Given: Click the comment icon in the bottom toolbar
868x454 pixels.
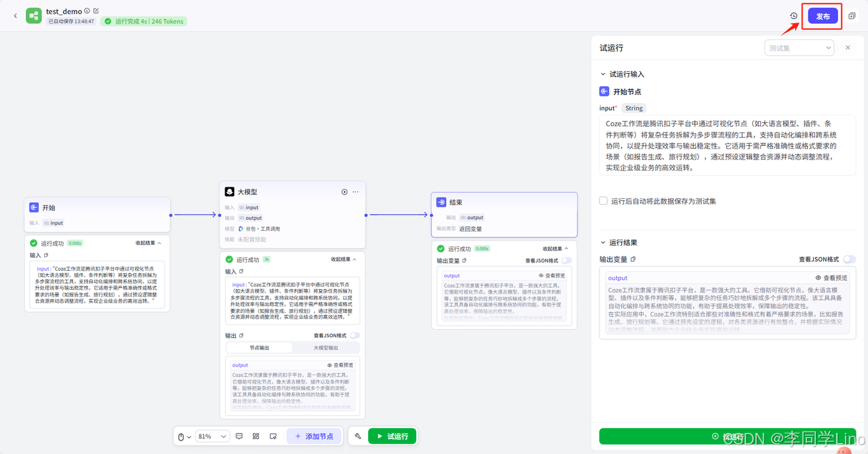Looking at the screenshot, I should [x=239, y=436].
